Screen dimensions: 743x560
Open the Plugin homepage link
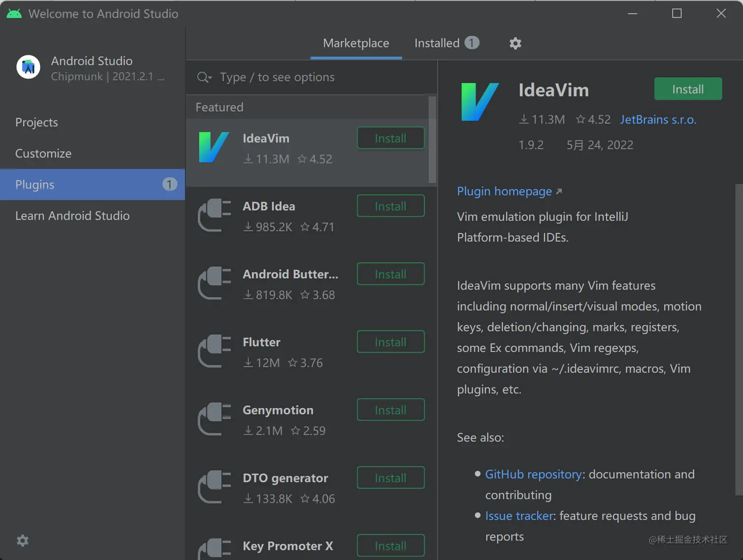click(510, 191)
